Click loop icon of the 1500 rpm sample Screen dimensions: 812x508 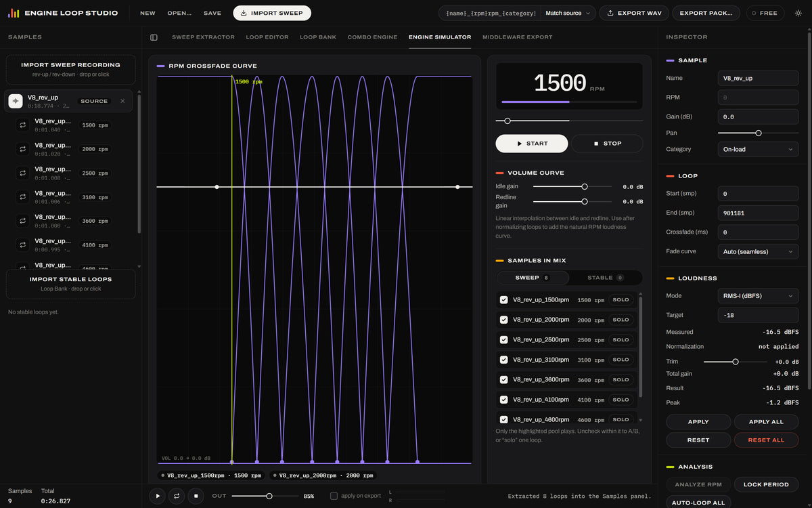tap(22, 125)
